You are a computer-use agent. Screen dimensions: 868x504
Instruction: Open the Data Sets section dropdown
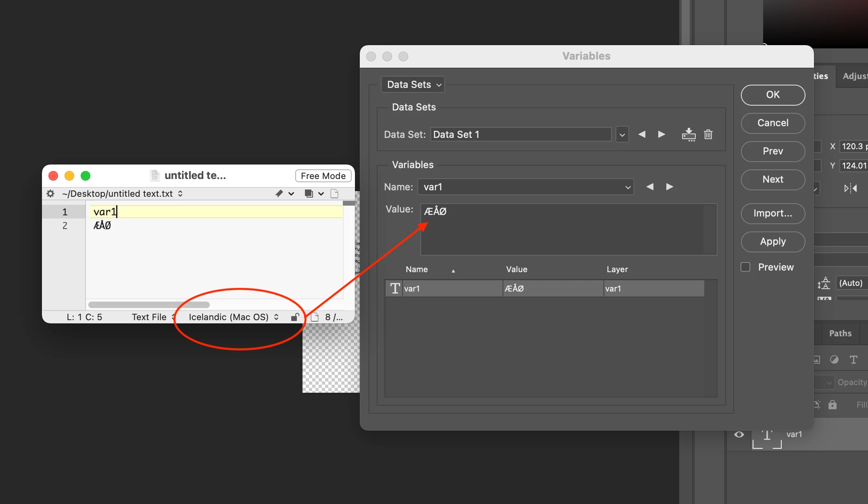pyautogui.click(x=413, y=84)
